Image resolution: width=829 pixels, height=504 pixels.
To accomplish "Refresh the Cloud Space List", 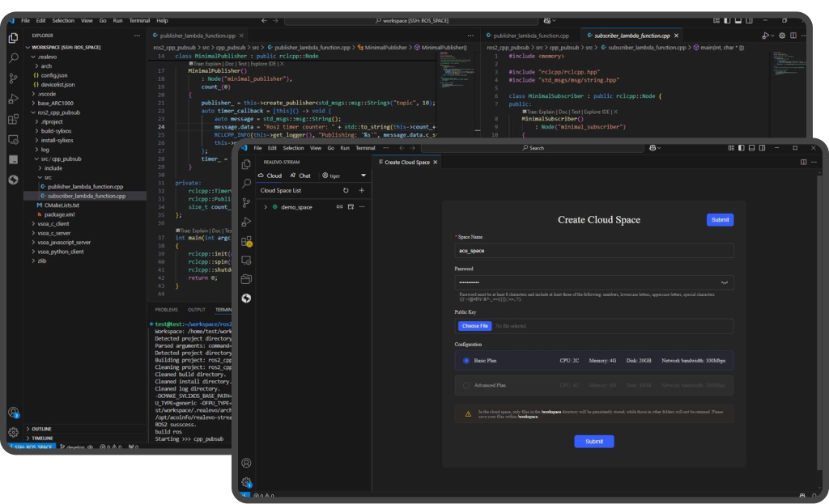I will coord(346,190).
